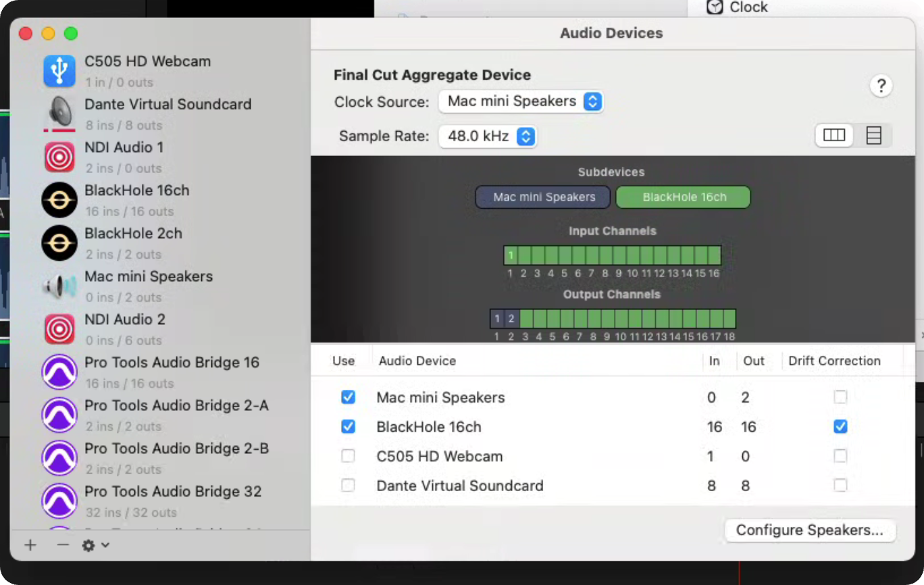
Task: Select Pro Tools Audio Bridge 2-A icon
Action: (59, 415)
